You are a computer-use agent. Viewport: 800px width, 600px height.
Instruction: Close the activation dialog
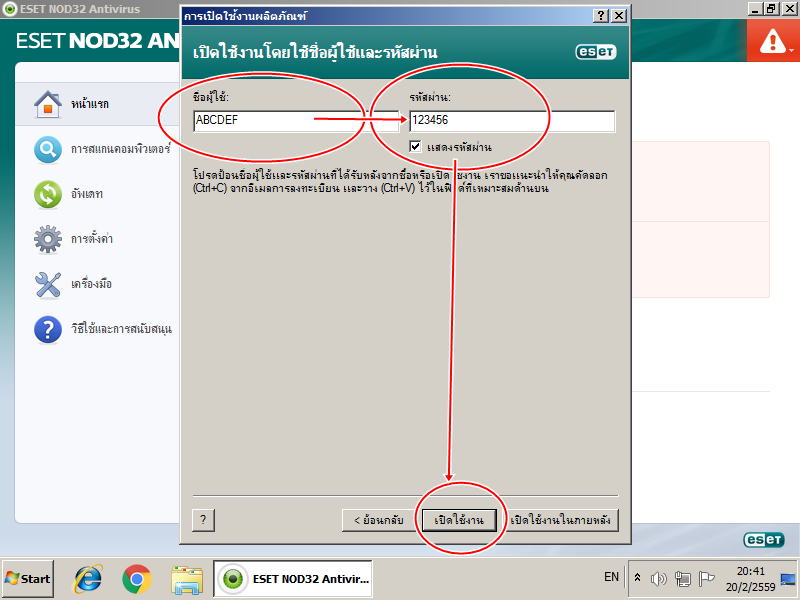tap(619, 15)
